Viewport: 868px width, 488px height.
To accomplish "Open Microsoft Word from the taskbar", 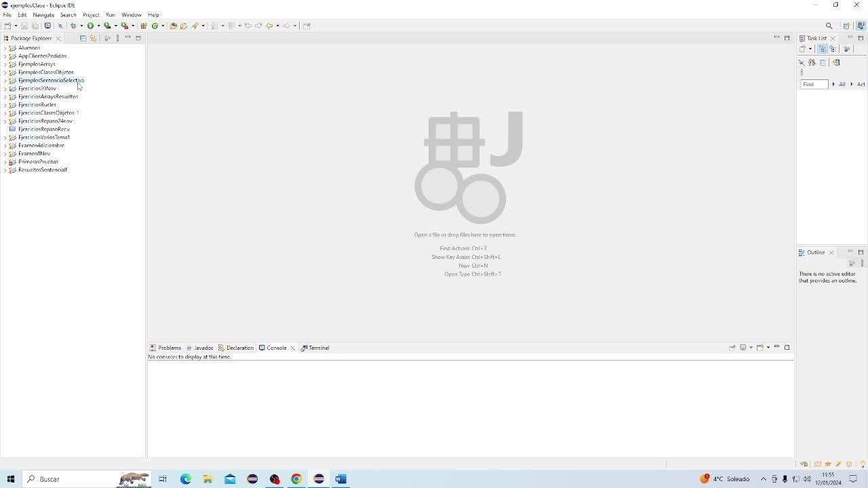I will pos(340,479).
